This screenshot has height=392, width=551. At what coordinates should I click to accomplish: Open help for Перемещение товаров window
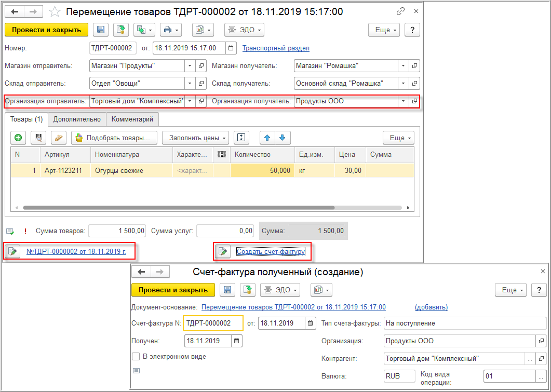point(412,30)
